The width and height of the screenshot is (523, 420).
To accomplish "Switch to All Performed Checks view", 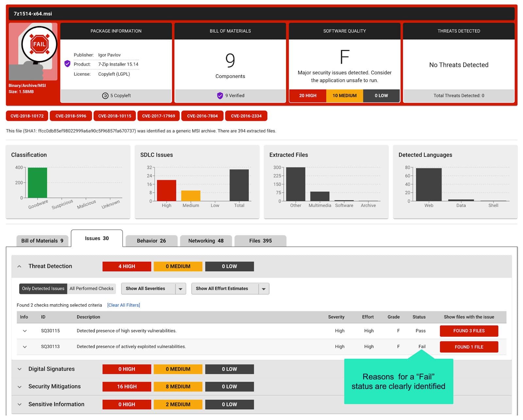I will (x=91, y=289).
